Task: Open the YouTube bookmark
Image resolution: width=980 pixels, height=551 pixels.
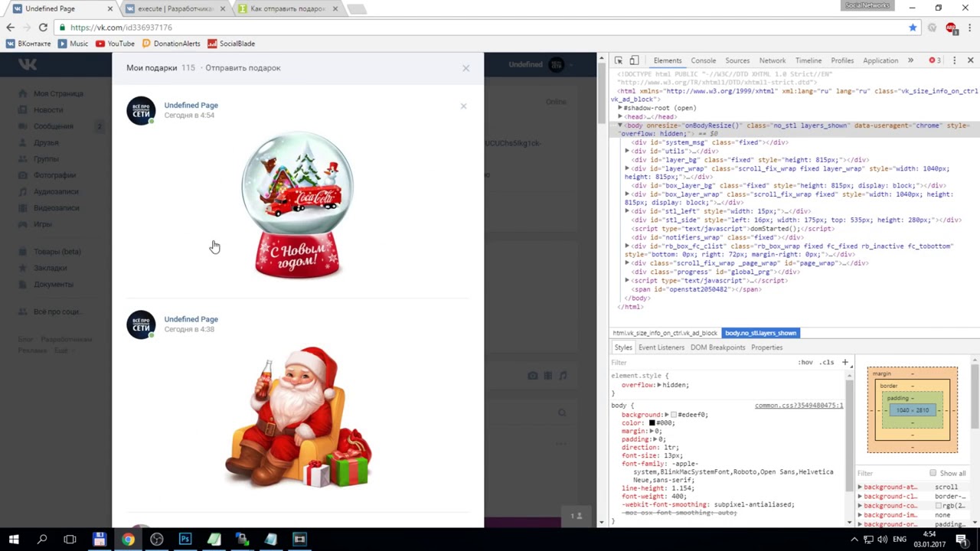Action: pos(115,44)
